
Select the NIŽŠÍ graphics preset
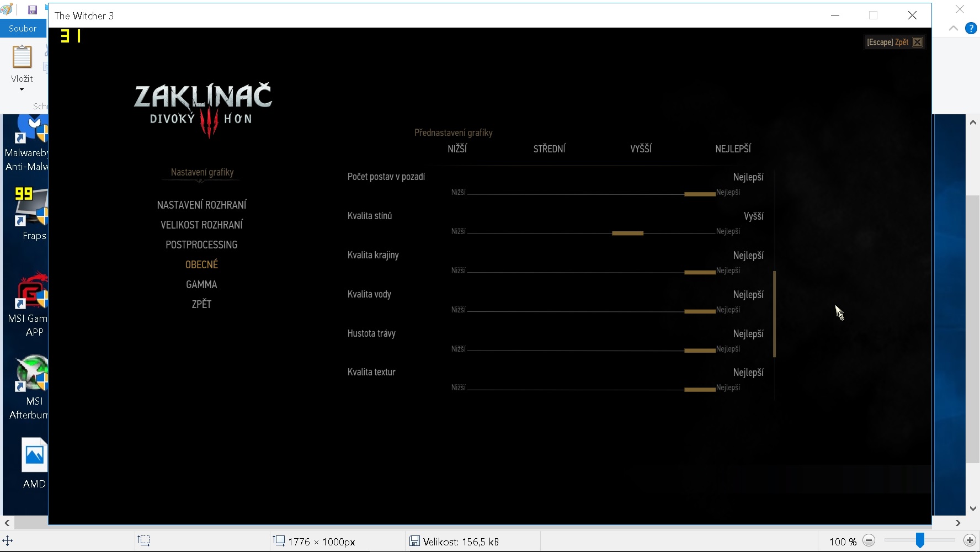click(457, 149)
